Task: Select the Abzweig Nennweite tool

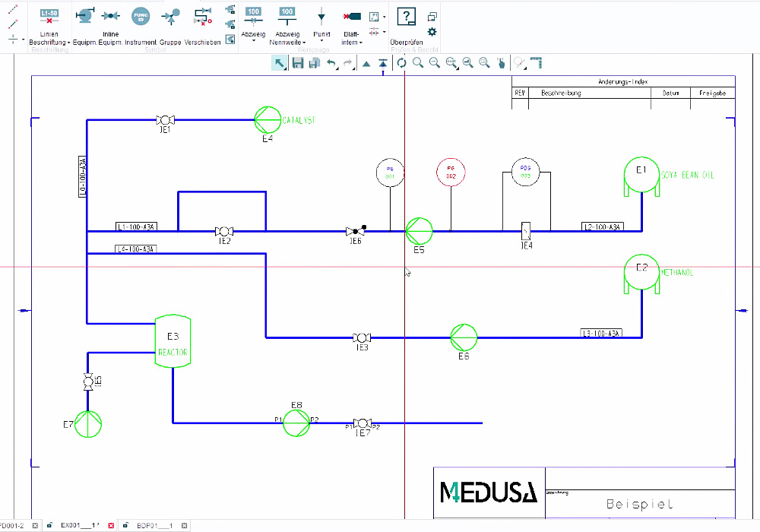Action: [x=287, y=27]
